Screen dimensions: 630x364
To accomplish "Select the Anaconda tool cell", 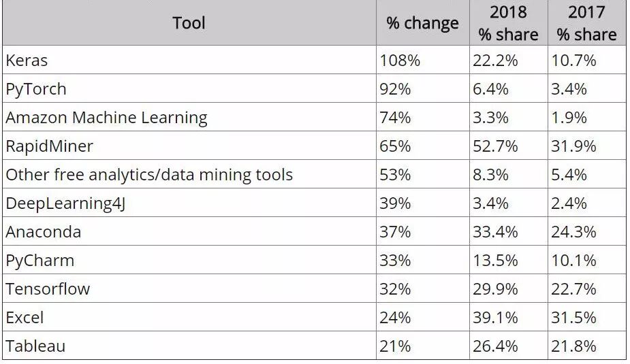I will (x=189, y=231).
